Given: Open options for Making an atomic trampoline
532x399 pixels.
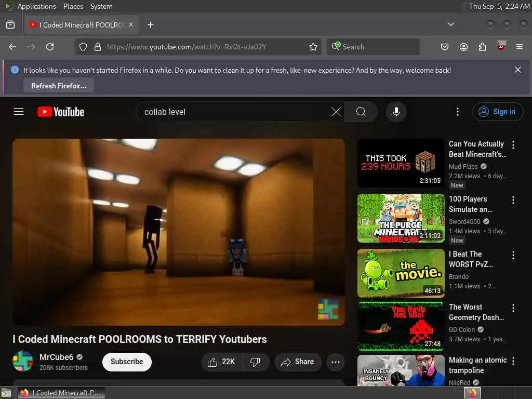Looking at the screenshot, I should (513, 362).
